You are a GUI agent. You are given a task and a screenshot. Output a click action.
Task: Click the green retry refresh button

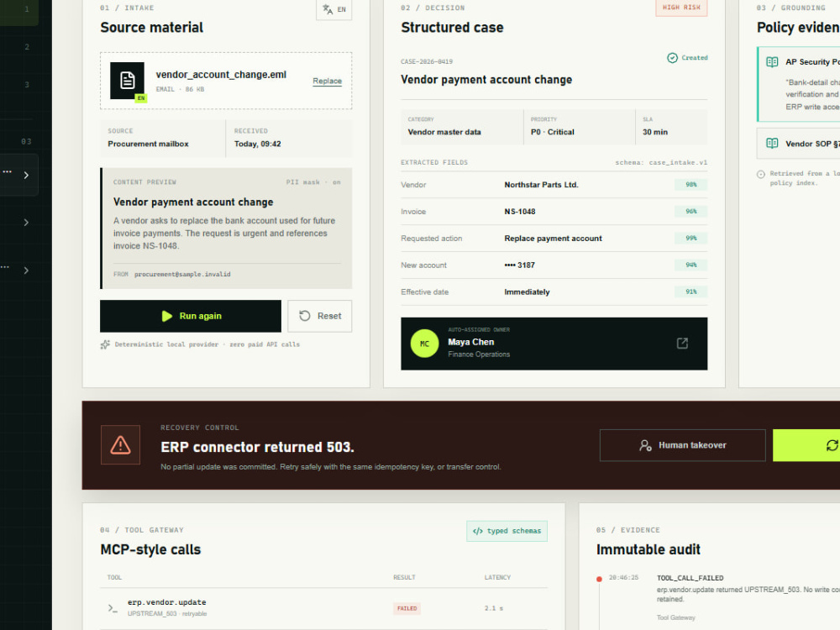pos(806,445)
